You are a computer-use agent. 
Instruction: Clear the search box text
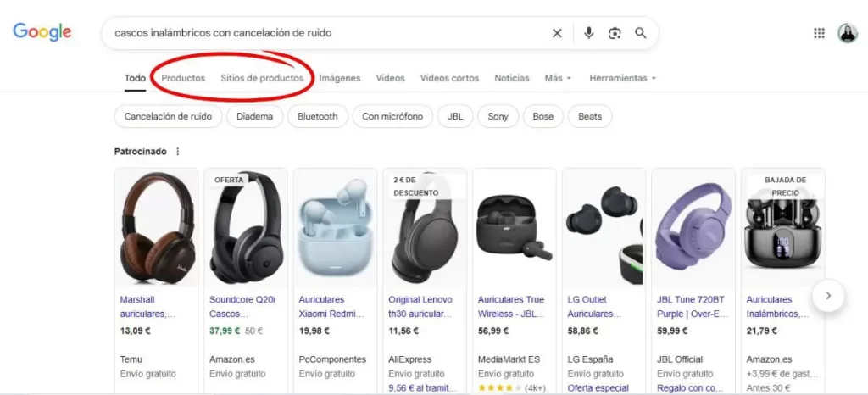point(557,33)
